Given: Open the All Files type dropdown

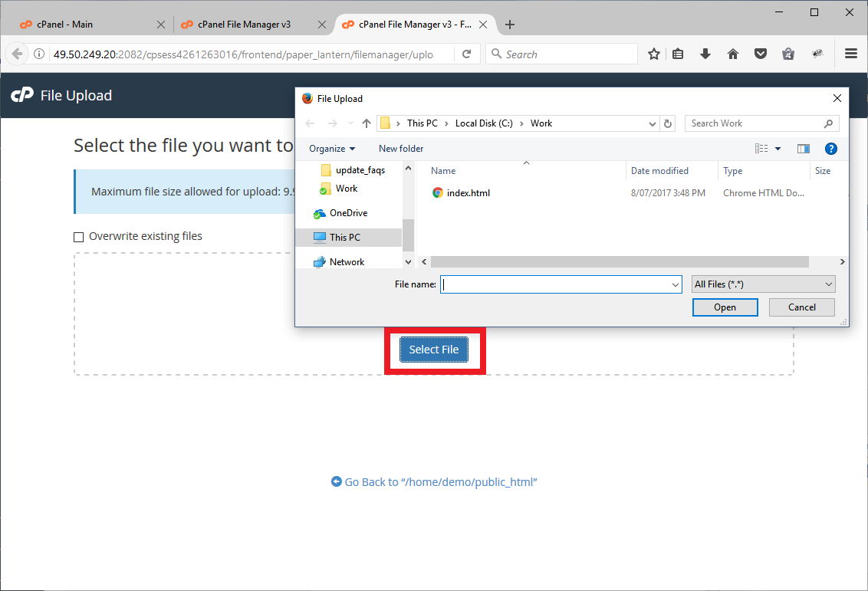Looking at the screenshot, I should point(763,284).
